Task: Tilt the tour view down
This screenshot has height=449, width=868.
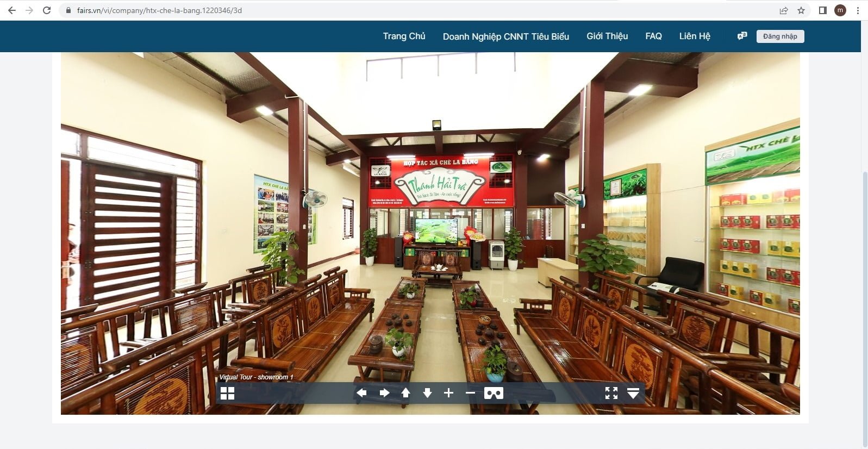Action: [427, 393]
